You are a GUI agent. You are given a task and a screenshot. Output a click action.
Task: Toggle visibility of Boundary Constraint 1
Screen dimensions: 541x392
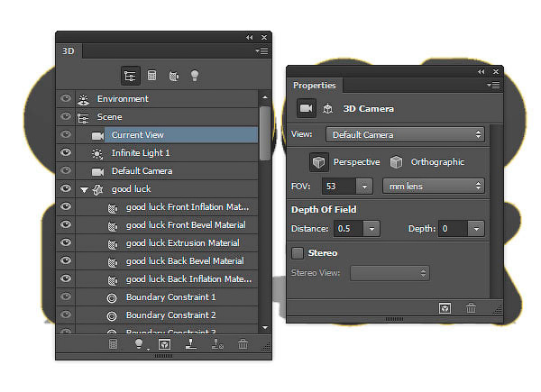pyautogui.click(x=66, y=296)
